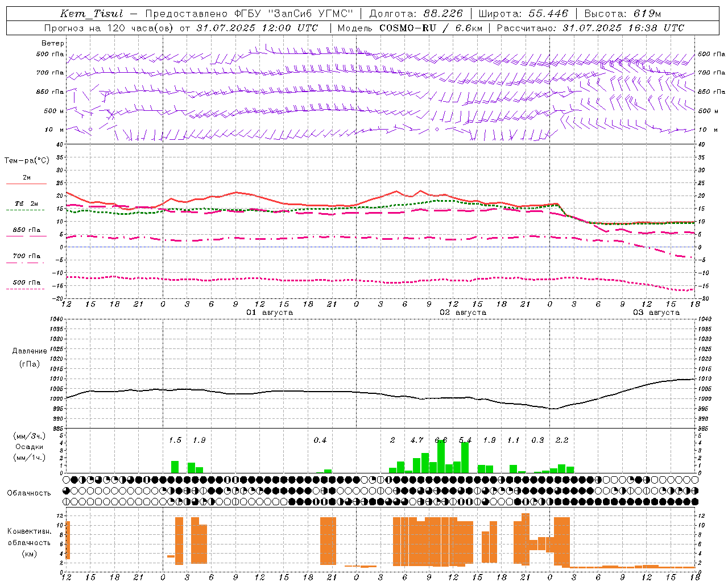Click the 02 августа date label
728x582 pixels.
click(x=463, y=313)
